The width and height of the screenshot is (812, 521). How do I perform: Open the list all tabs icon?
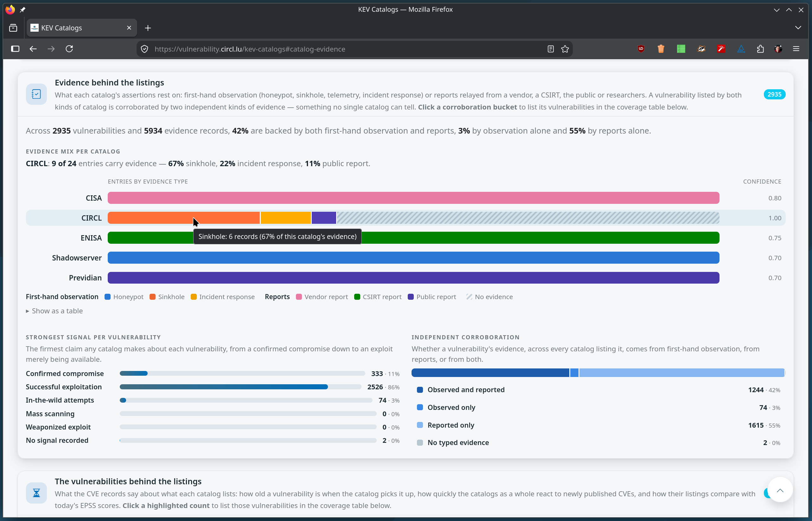click(13, 28)
